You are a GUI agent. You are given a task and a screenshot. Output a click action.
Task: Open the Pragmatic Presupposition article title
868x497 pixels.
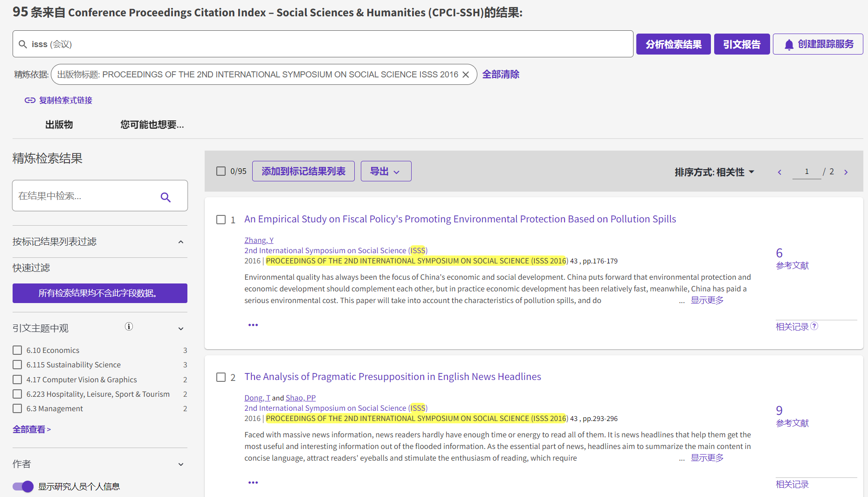click(393, 377)
